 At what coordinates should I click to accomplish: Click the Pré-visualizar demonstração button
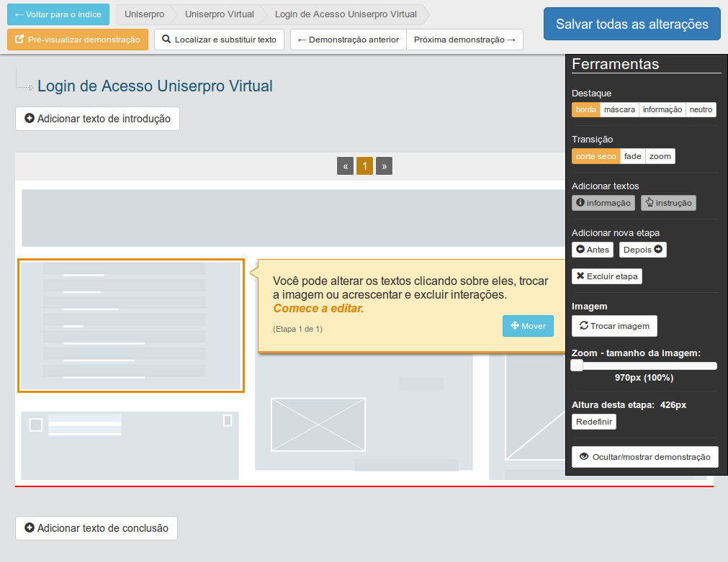coord(78,40)
